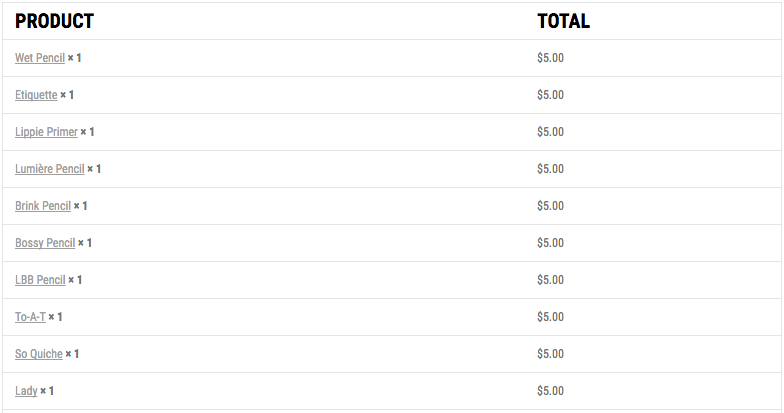Screen dimensions: 784x413
Task: Open the Lady product link
Action: click(x=26, y=391)
